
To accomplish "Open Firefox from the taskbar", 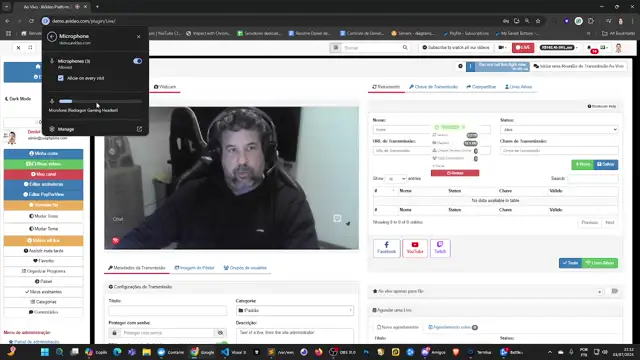I will pyautogui.click(x=319, y=352).
